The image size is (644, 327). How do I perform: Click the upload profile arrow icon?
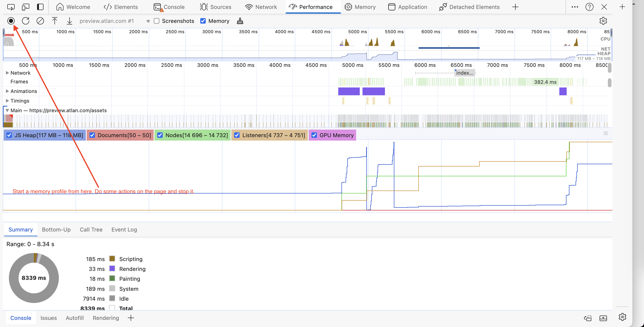(x=54, y=21)
